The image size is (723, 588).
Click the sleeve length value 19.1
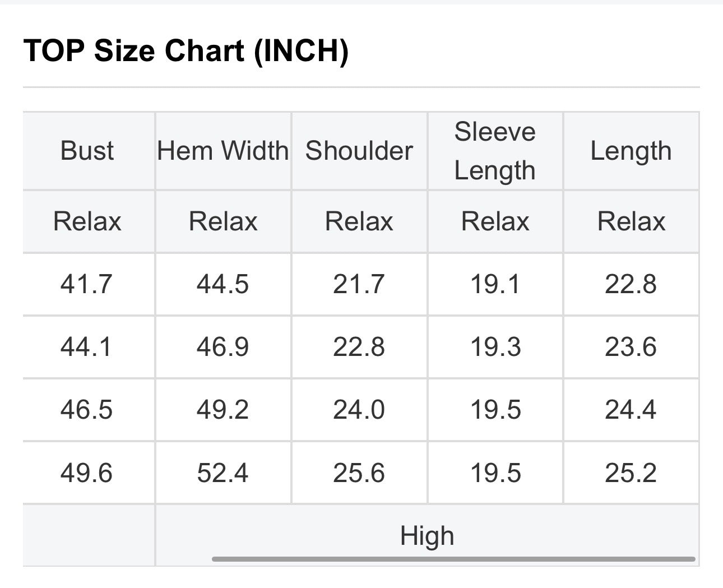(x=495, y=284)
